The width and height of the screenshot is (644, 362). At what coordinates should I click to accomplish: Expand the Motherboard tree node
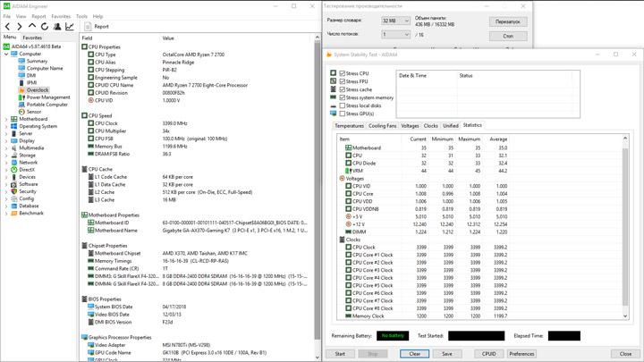pyautogui.click(x=6, y=119)
